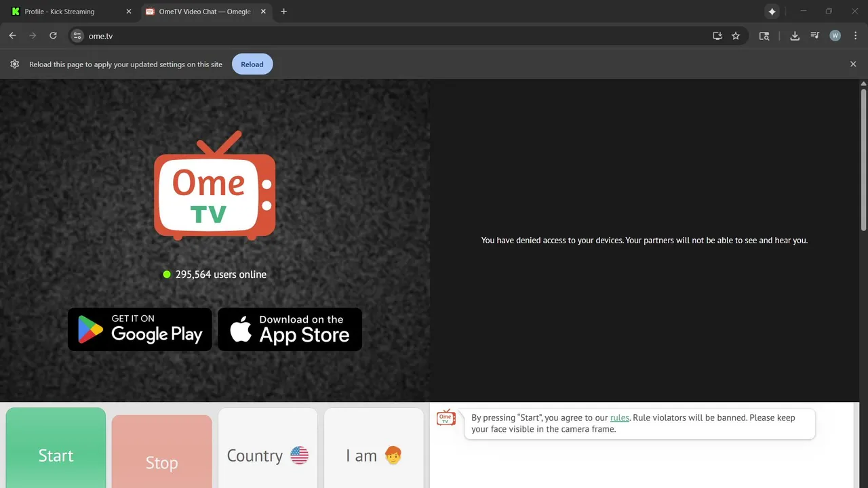The image size is (868, 488).
Task: Click 295,564 users online text
Action: [x=221, y=274]
